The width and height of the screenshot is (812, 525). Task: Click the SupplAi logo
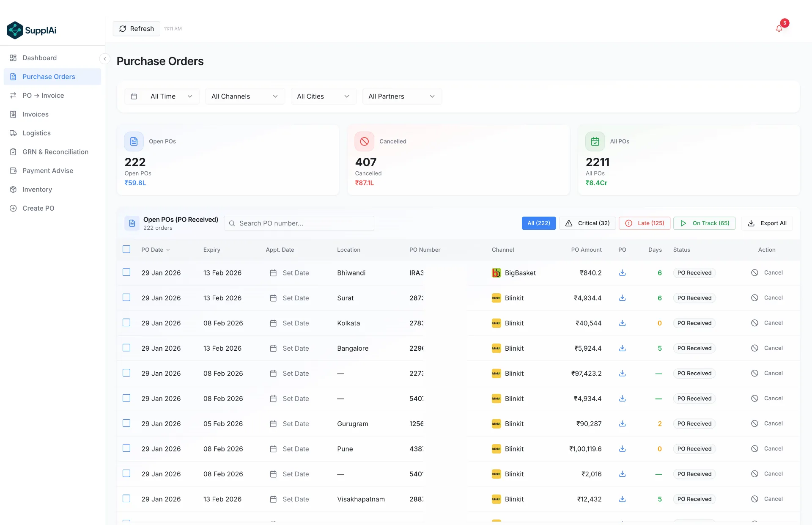(x=32, y=30)
